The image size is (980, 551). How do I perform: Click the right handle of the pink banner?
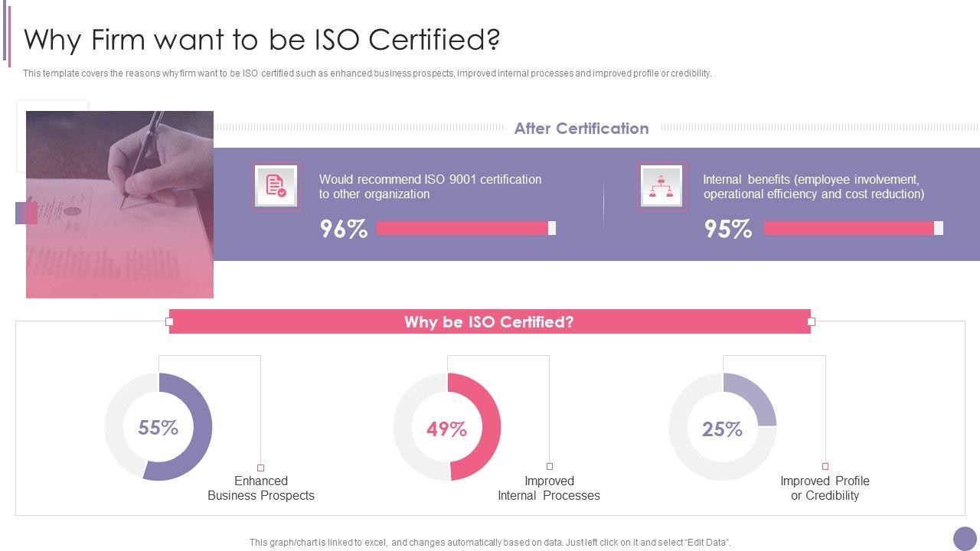(x=811, y=321)
